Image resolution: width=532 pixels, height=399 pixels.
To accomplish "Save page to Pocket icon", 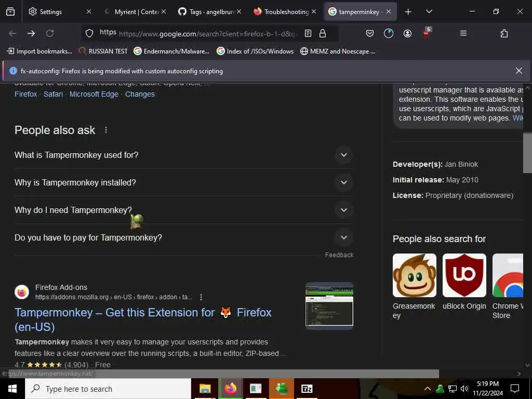I will pos(370,33).
